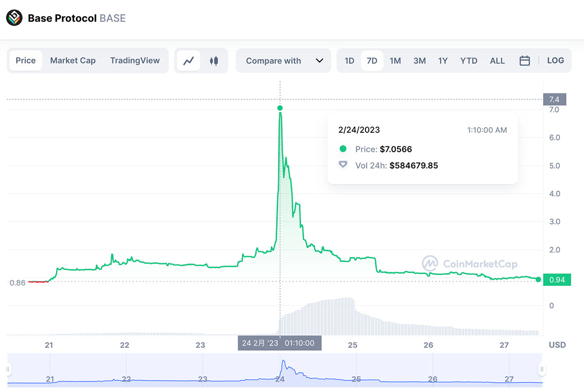The image size is (584, 392).
Task: Select the Market Cap tab
Action: point(73,61)
